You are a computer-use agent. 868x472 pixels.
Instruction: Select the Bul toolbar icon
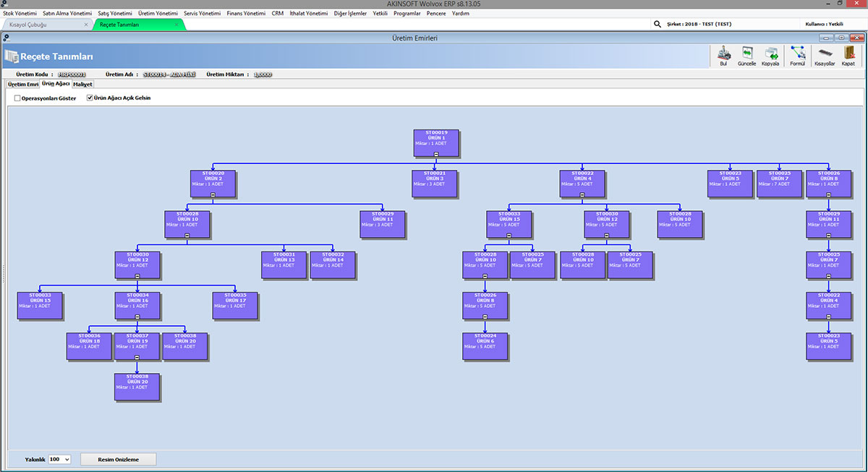click(723, 54)
